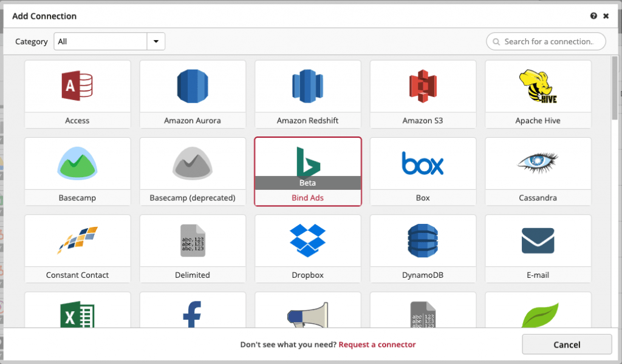622x364 pixels.
Task: Select the Excel connector icon
Action: point(77,315)
